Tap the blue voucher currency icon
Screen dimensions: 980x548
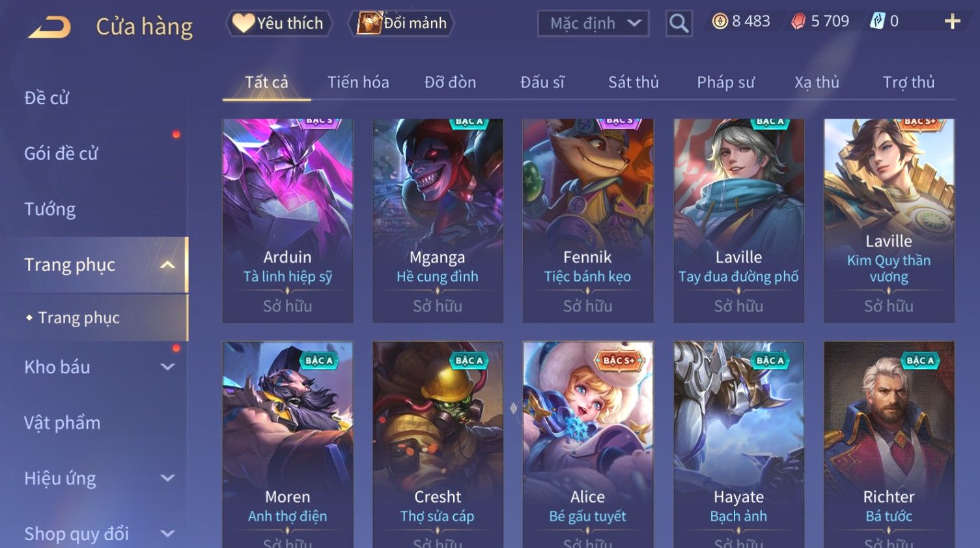(x=877, y=22)
